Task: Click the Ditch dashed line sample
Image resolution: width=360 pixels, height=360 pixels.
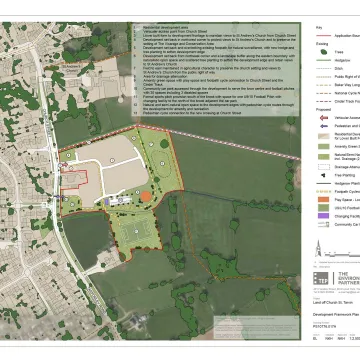Action: pos(323,68)
